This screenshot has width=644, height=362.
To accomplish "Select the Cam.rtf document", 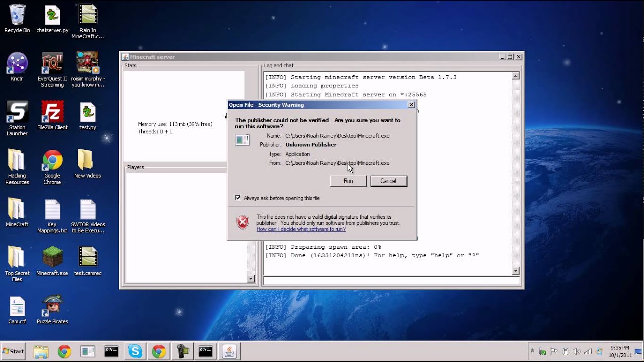I will coord(17,309).
